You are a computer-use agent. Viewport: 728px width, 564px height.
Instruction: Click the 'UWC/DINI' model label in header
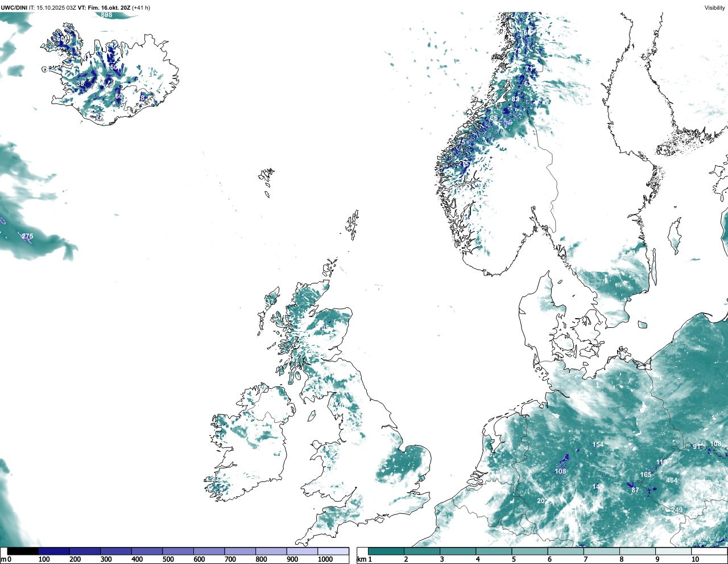click(14, 7)
